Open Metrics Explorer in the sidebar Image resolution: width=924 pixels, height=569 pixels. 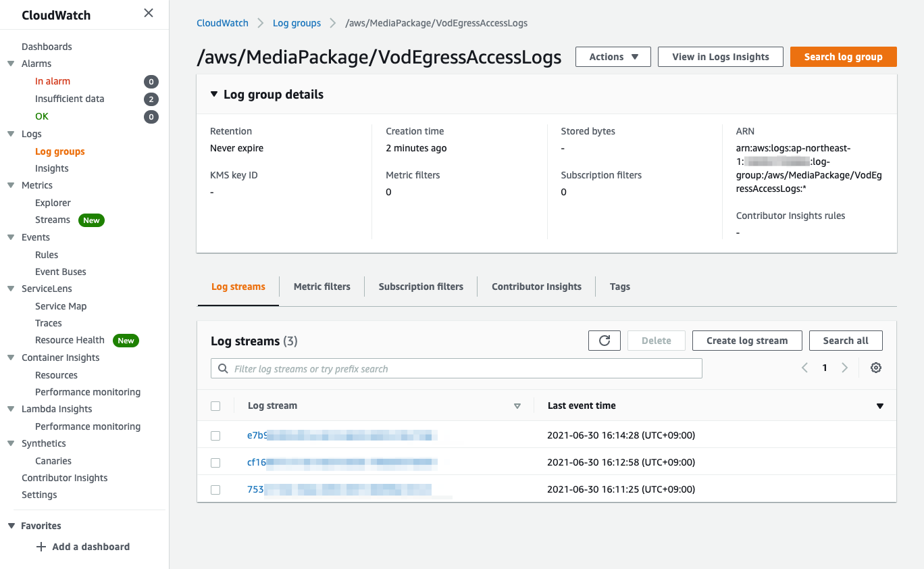point(53,203)
